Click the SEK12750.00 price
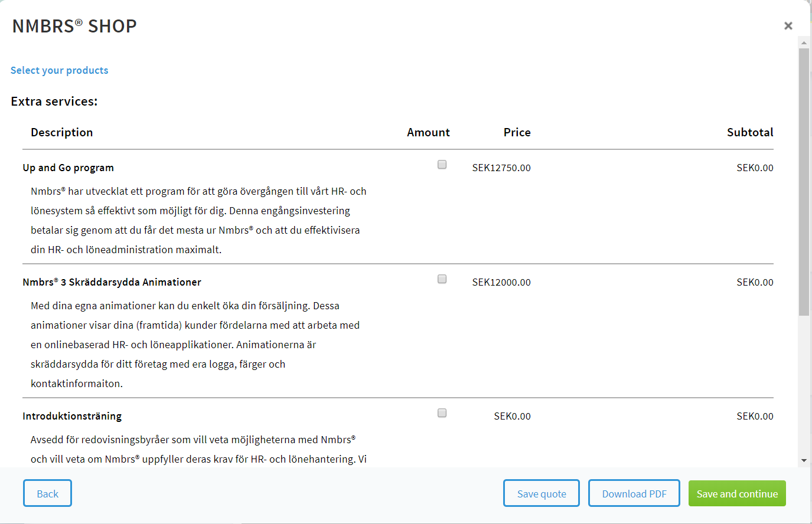 point(501,168)
